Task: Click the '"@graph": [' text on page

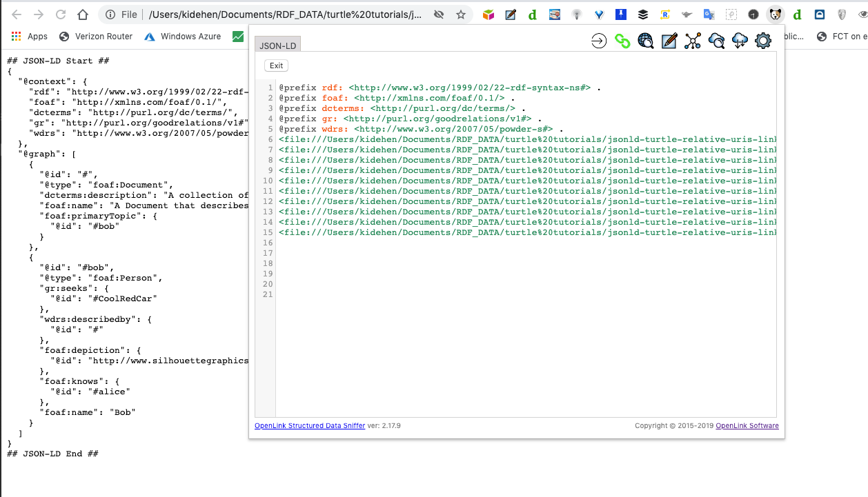Action: click(47, 154)
